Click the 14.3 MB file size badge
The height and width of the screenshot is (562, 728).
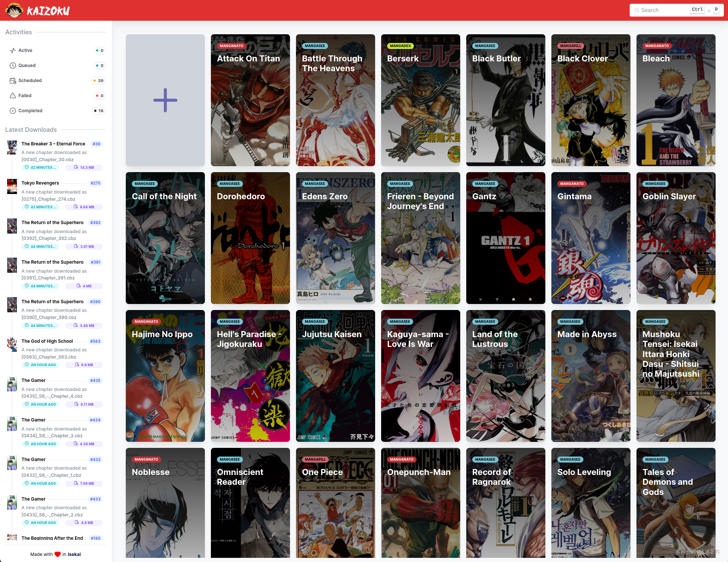[x=84, y=168]
